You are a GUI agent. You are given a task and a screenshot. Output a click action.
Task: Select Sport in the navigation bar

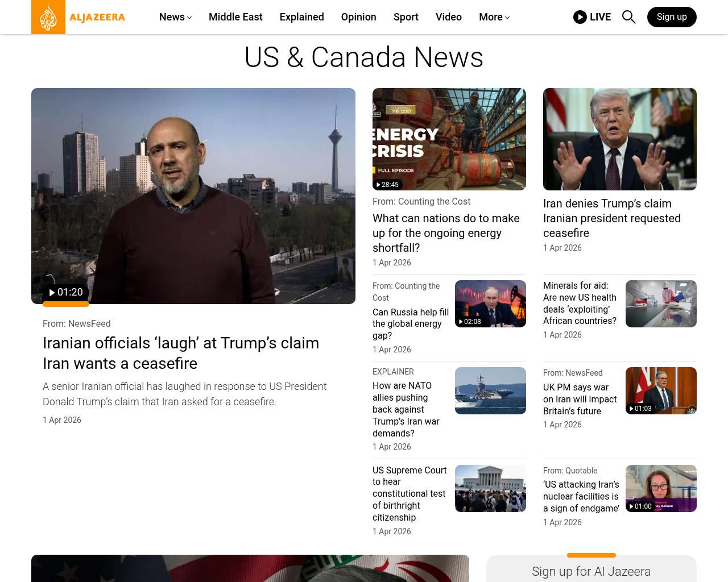pyautogui.click(x=406, y=17)
